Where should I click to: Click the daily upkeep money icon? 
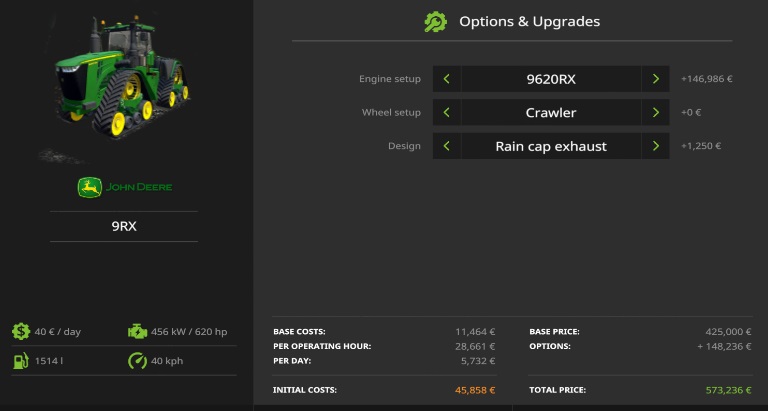[x=21, y=332]
